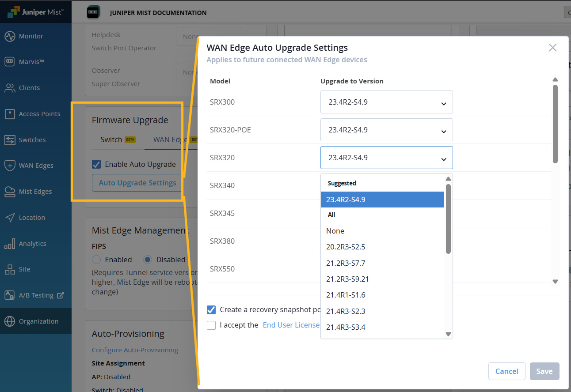Click the SRX550 model row label

(x=222, y=269)
